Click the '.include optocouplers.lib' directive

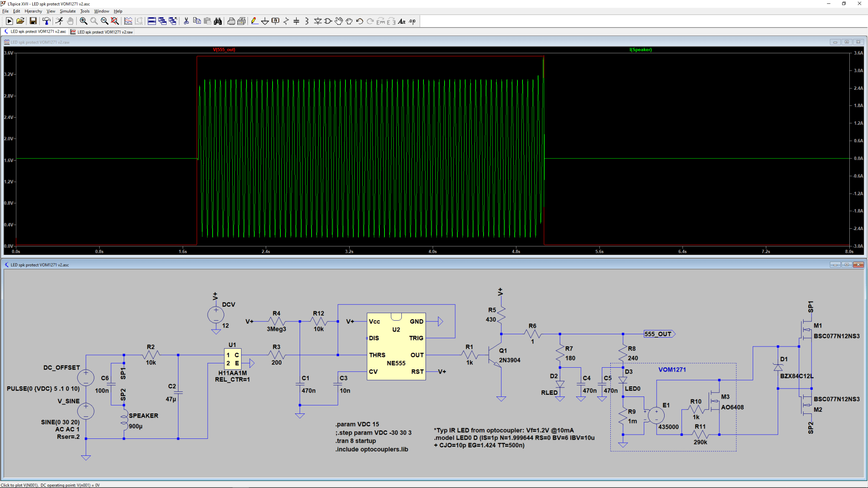(372, 449)
